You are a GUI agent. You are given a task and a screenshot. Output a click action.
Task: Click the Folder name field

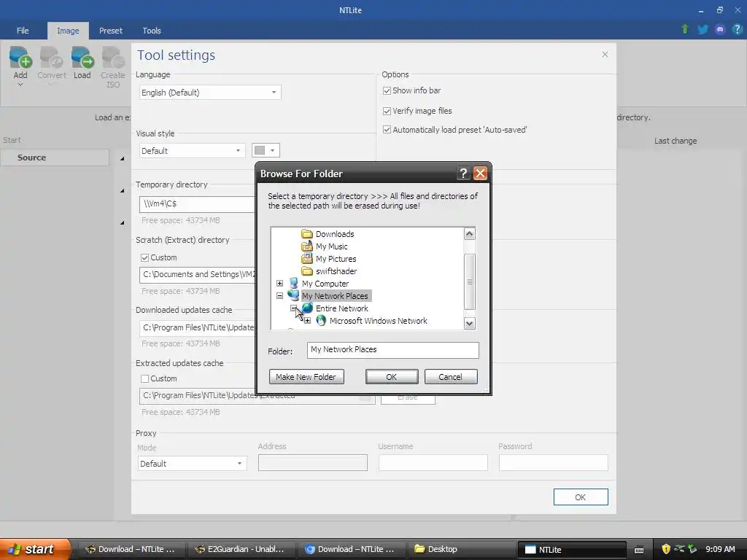point(392,350)
